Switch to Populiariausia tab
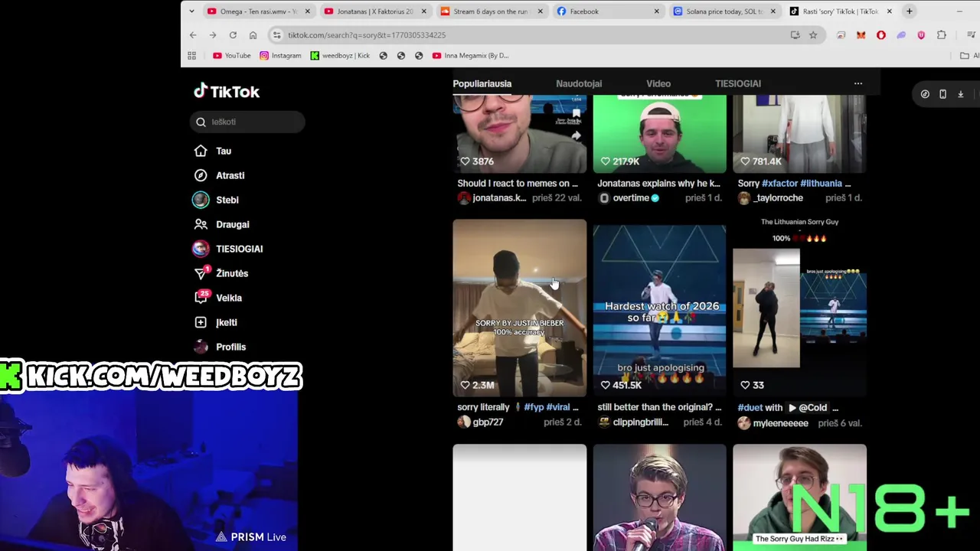The image size is (980, 551). (482, 83)
